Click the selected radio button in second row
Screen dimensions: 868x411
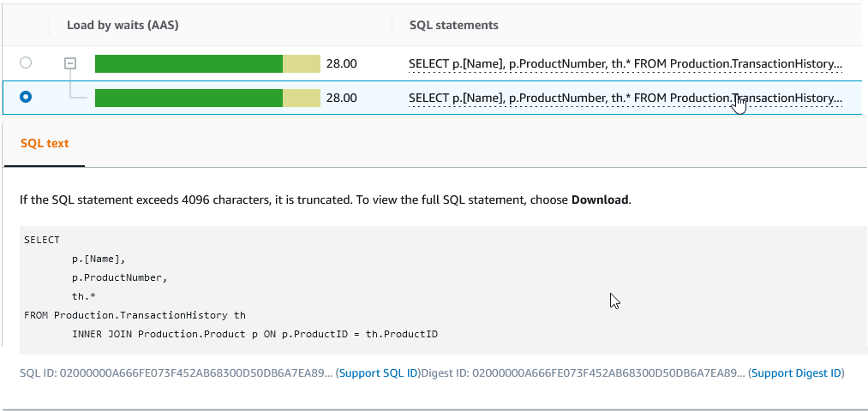26,98
